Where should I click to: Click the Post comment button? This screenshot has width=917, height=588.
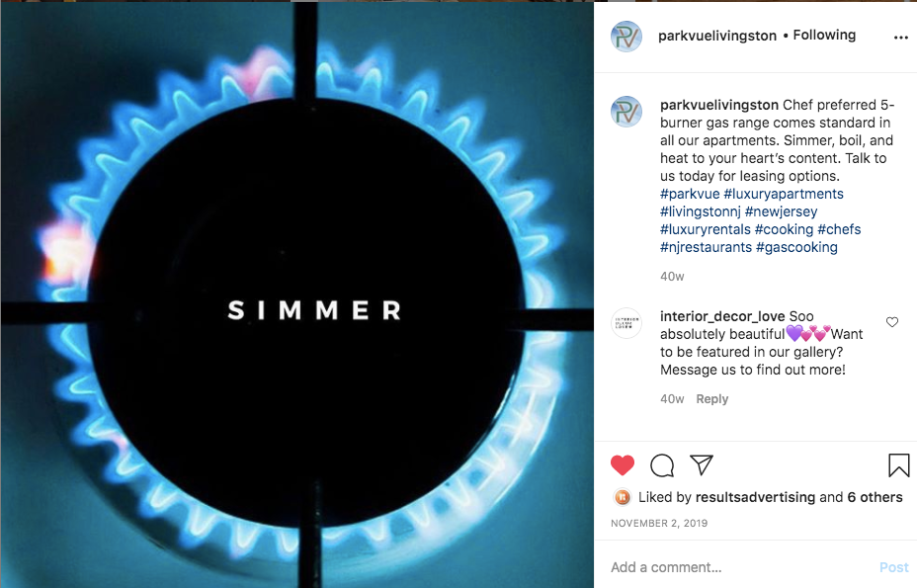[x=894, y=567]
